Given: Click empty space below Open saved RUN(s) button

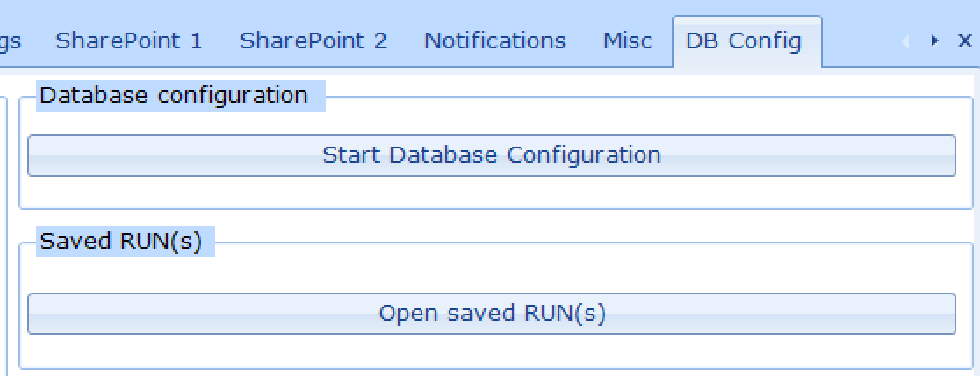Looking at the screenshot, I should (x=491, y=351).
